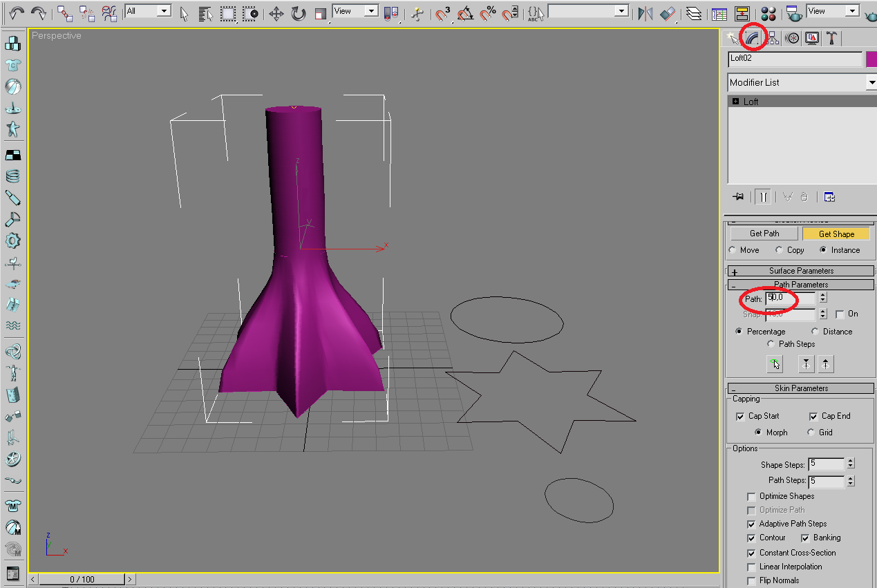
Task: Uncheck the Cap Start checkbox
Action: coord(740,417)
